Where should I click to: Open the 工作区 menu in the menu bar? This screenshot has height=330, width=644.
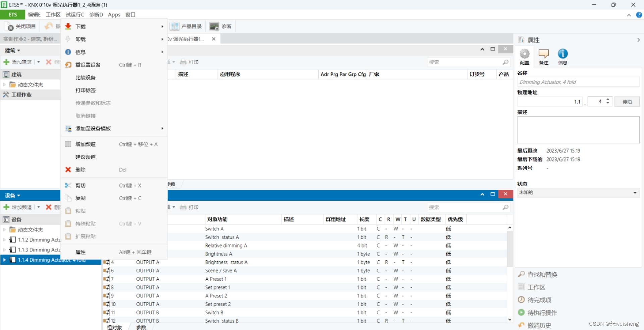pos(53,15)
